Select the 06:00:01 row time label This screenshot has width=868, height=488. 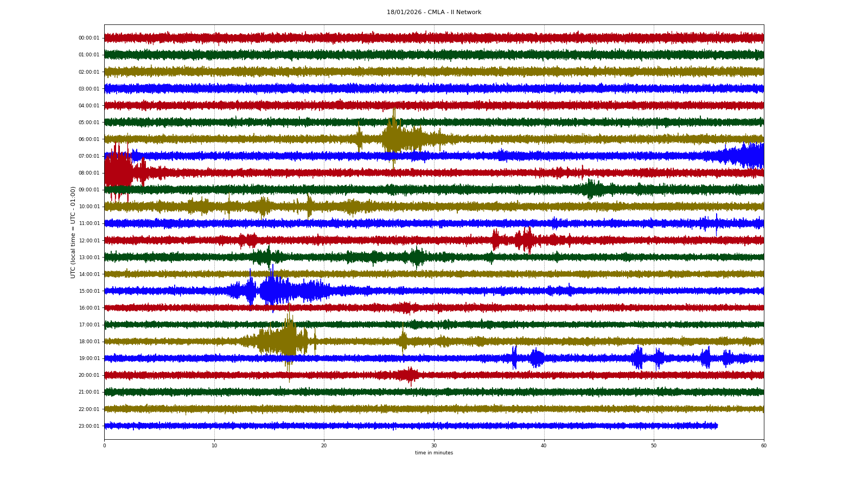pyautogui.click(x=89, y=139)
